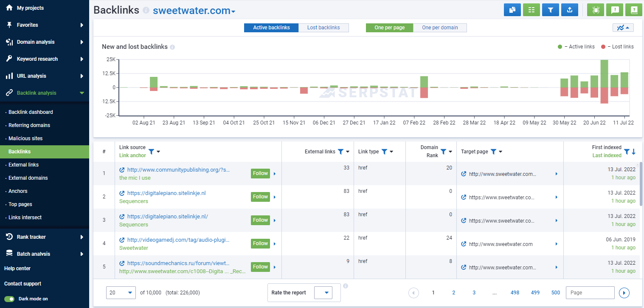Click the First indexed column filter icon
The image size is (644, 308).
[x=627, y=152]
